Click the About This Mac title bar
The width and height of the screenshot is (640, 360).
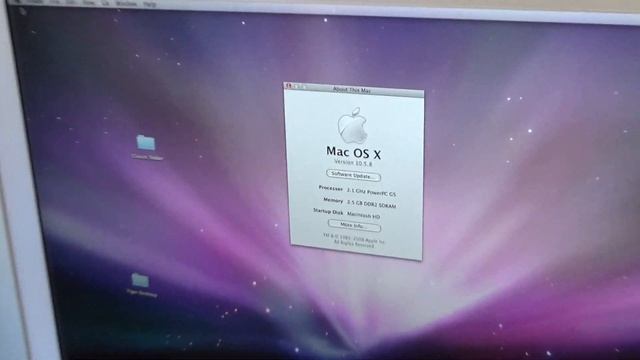[x=353, y=89]
